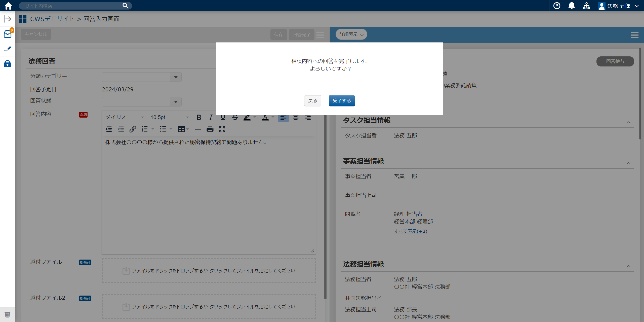Screen dimensions: 644x322
Task: Apply bold formatting in the editor
Action: 198,117
